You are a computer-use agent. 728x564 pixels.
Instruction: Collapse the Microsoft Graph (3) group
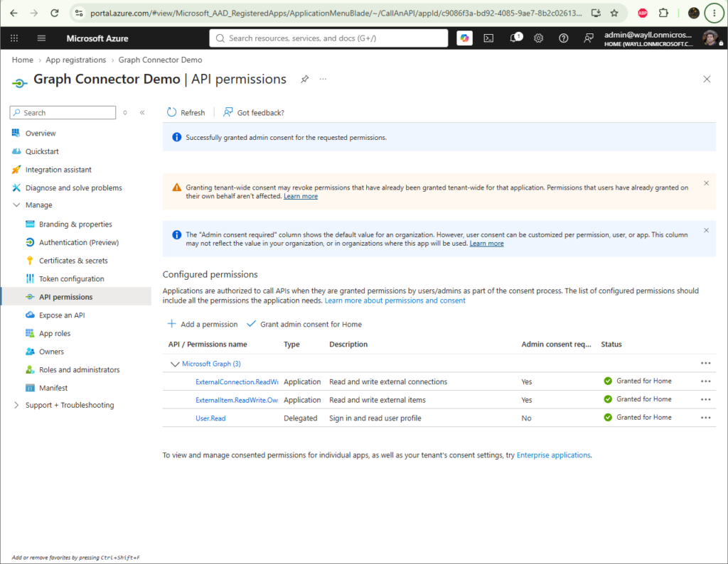175,364
